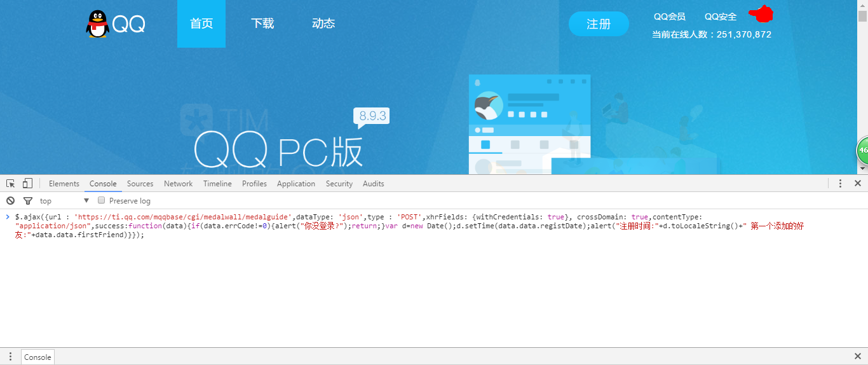Click the green floating badge at right edge
This screenshot has width=868, height=365.
[862, 151]
